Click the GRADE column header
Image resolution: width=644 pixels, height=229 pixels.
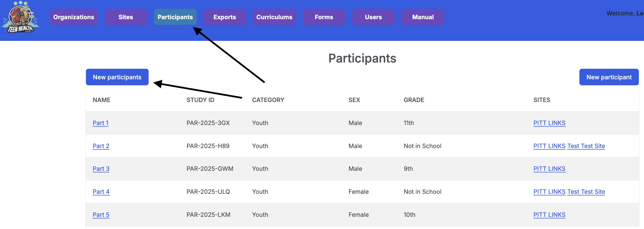tap(414, 100)
